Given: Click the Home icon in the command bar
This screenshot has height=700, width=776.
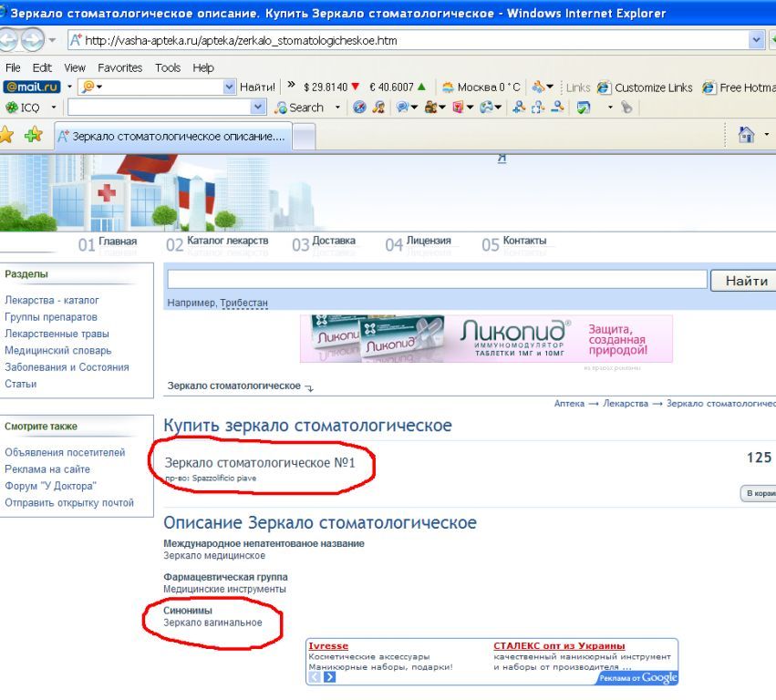Looking at the screenshot, I should coord(746,135).
